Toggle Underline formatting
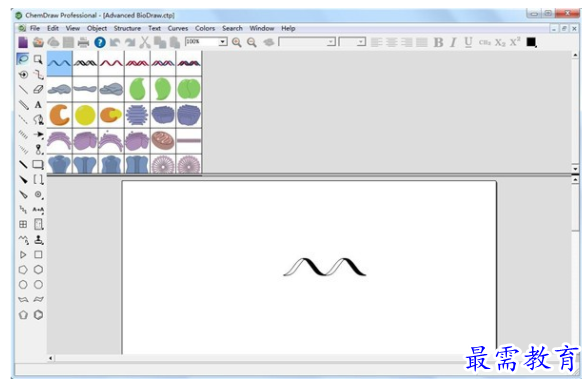Viewport: 587px width, 390px height. tap(468, 42)
